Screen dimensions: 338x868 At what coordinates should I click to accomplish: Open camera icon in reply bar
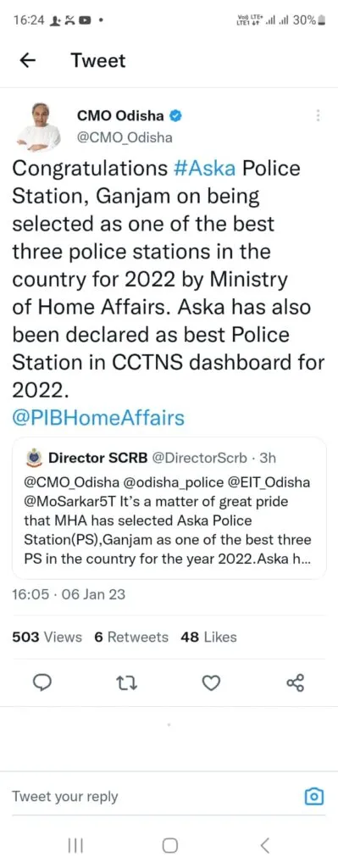[x=314, y=797]
